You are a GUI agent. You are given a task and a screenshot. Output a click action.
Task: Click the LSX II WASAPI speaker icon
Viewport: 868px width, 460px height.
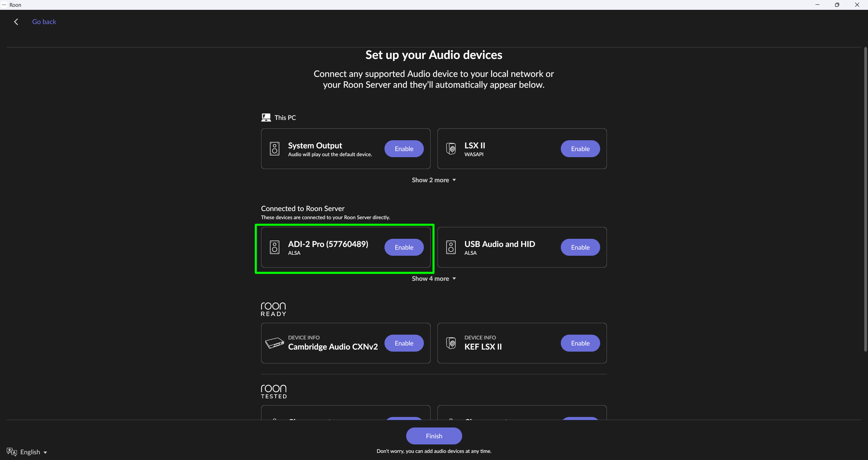(451, 149)
